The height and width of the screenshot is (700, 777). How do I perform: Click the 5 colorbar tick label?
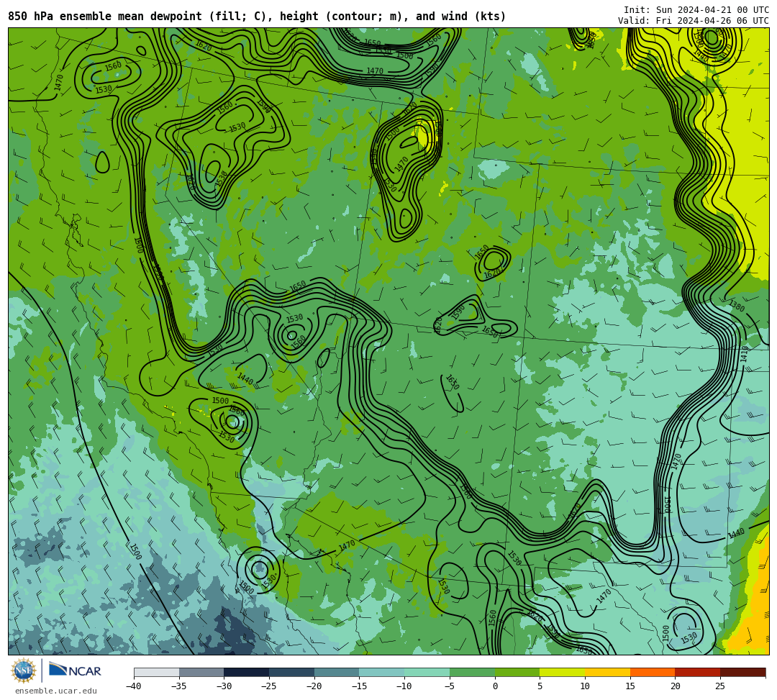pyautogui.click(x=540, y=686)
